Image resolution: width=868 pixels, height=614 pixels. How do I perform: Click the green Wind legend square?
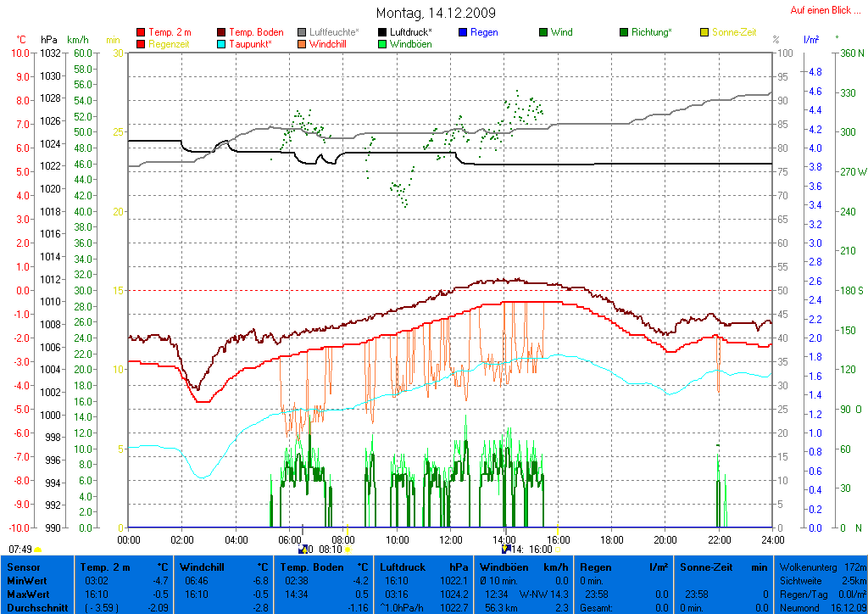click(543, 32)
